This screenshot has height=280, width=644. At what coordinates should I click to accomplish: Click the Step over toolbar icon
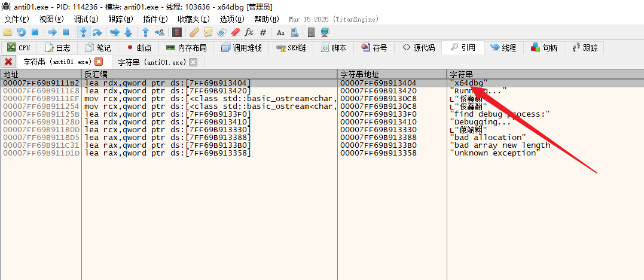click(x=97, y=32)
